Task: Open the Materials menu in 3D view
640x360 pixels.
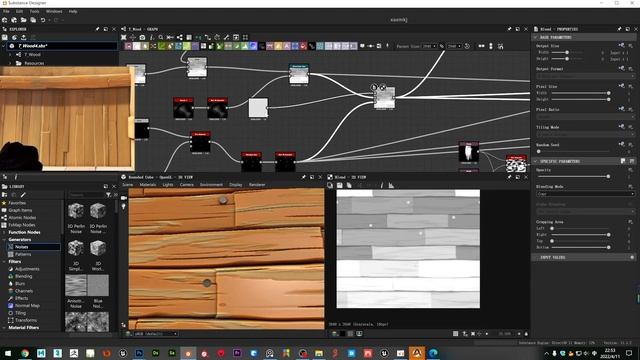Action: 148,185
